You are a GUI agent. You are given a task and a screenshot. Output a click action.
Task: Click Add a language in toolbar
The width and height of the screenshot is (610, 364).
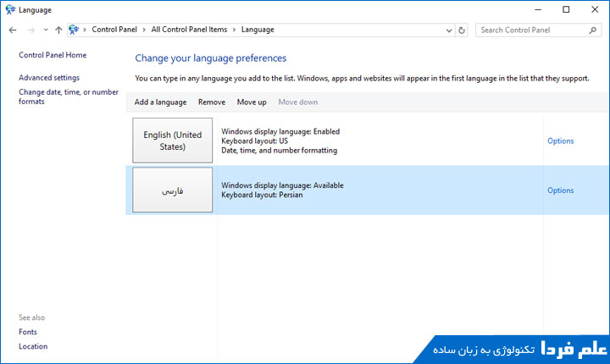(160, 102)
